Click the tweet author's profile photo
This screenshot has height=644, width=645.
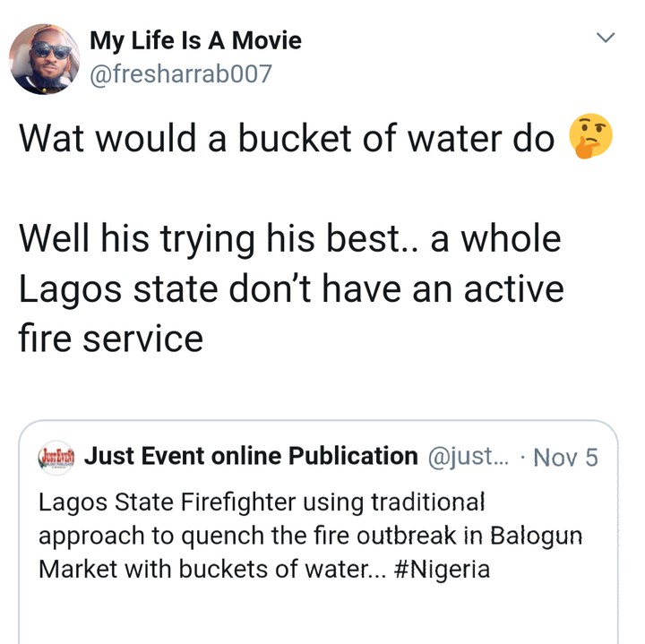click(43, 58)
